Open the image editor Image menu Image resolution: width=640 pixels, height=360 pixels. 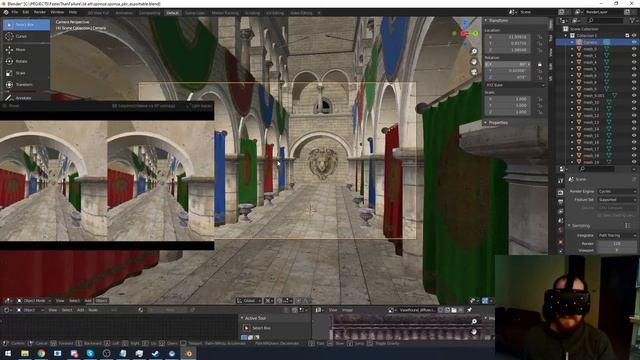click(x=347, y=310)
